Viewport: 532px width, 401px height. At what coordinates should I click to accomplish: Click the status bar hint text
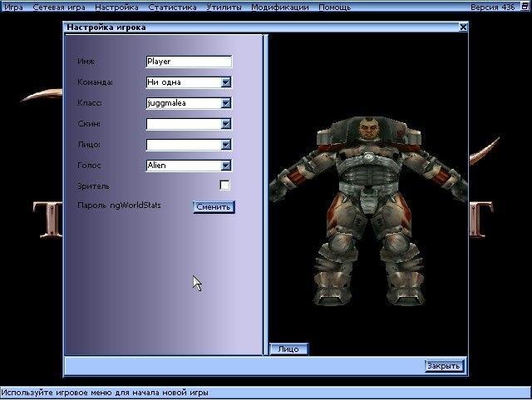pos(105,393)
